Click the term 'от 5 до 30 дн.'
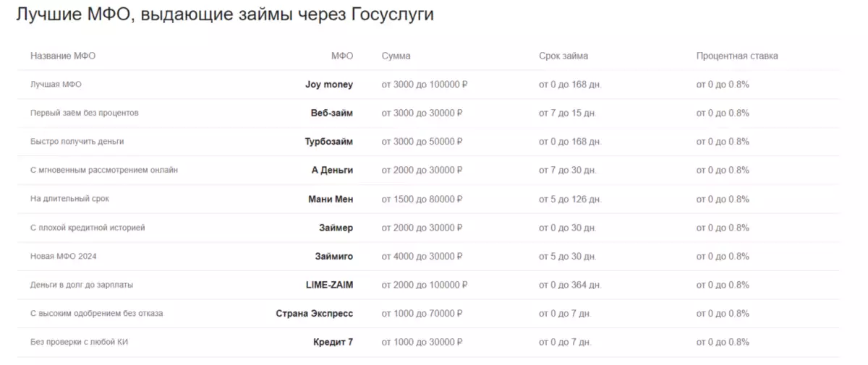Image resolution: width=868 pixels, height=365 pixels. point(568,256)
